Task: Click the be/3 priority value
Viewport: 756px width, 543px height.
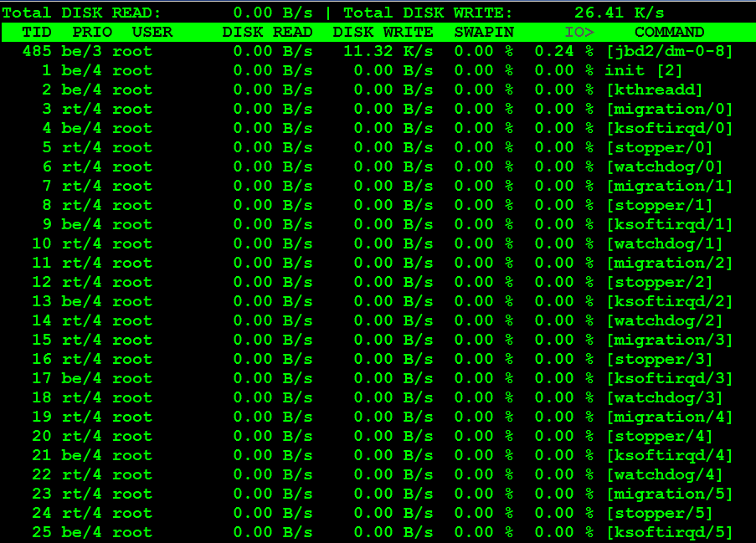Action: click(81, 51)
